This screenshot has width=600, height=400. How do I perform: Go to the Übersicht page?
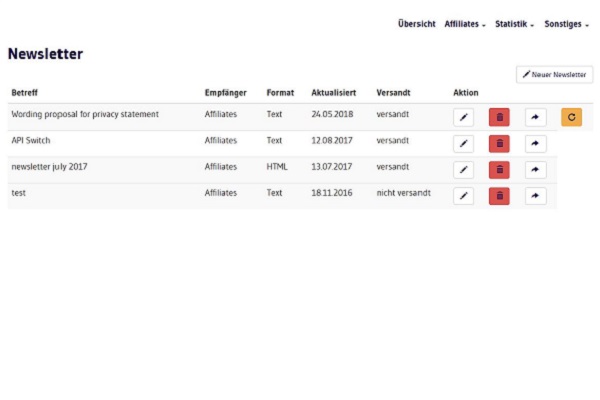pyautogui.click(x=416, y=24)
